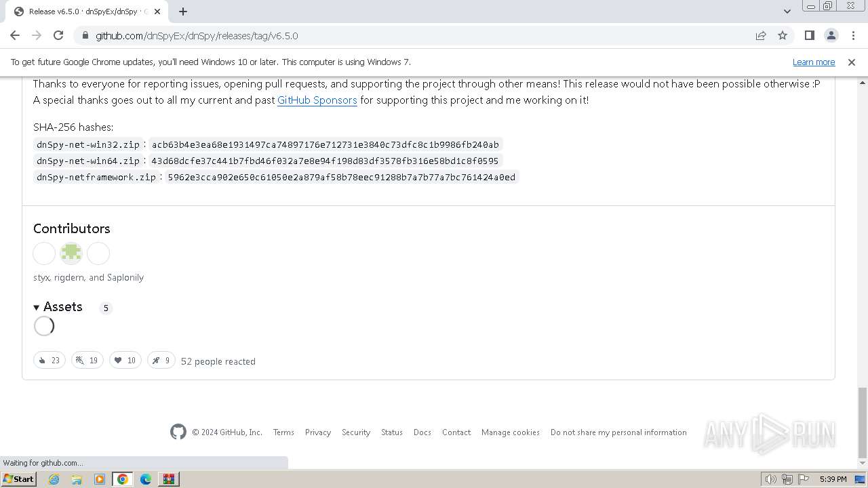Launch Microsoft Edge from taskbar

click(146, 479)
